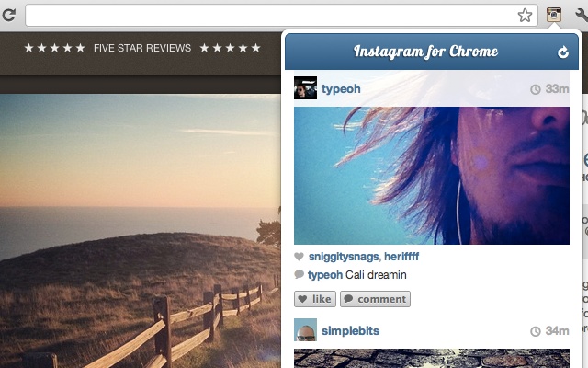Screen dimensions: 588x368
Task: Open typeoh's windblown hair photo
Action: point(431,175)
